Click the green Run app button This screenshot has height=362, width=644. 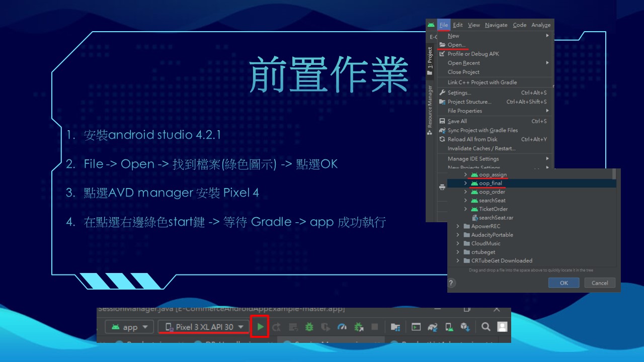coord(260,327)
